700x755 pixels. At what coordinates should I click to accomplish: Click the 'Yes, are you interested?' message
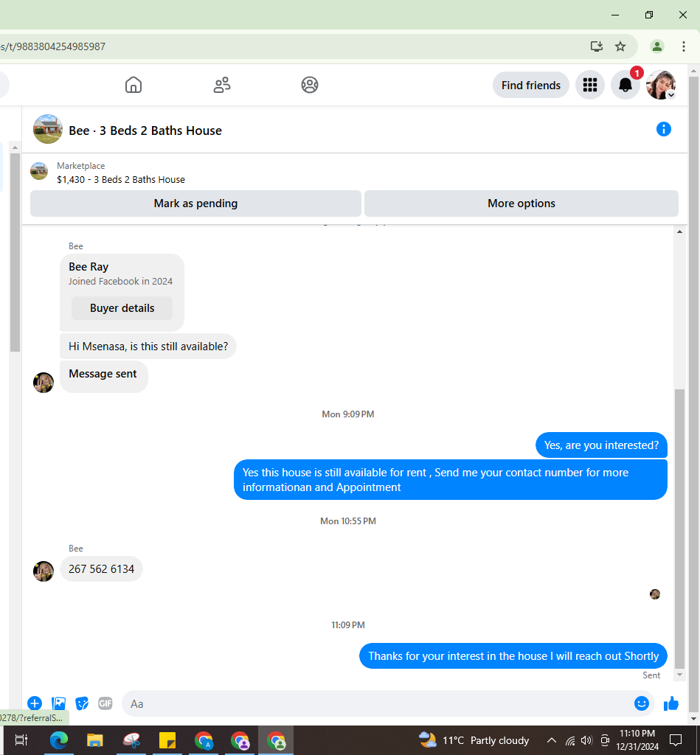601,445
